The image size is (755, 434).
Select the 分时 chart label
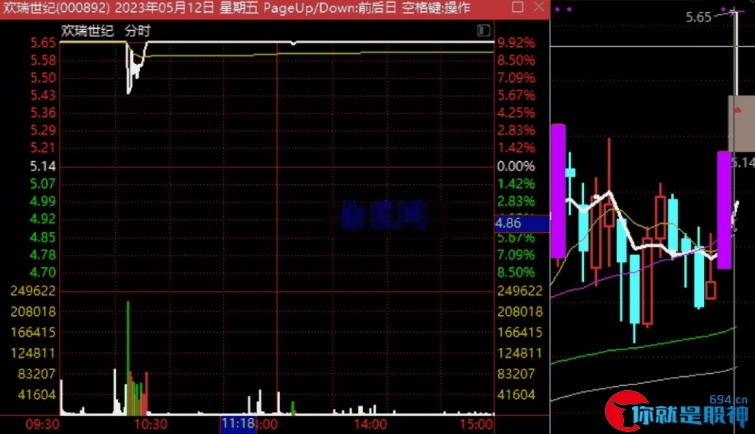coord(137,31)
